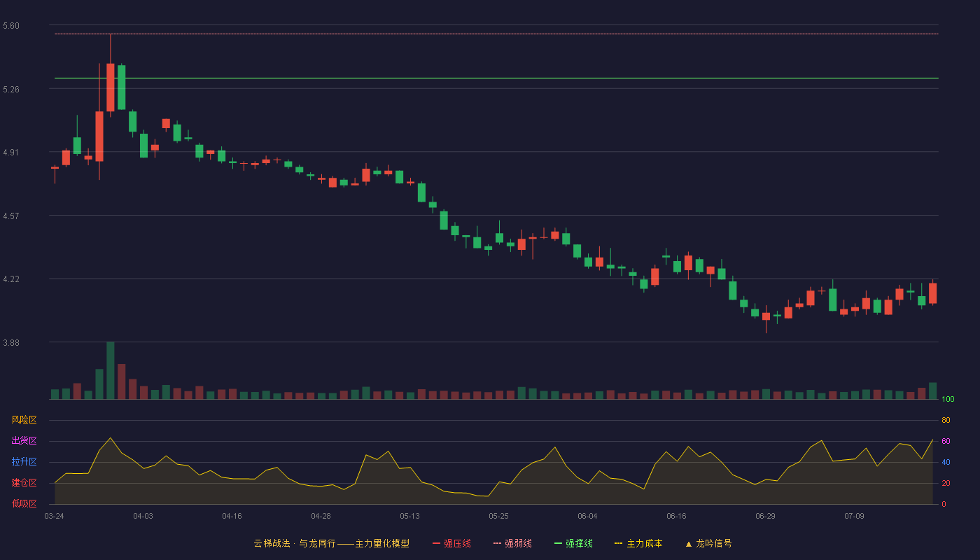Click the red 0 indicator axis value
The height and width of the screenshot is (560, 980).
(x=944, y=504)
